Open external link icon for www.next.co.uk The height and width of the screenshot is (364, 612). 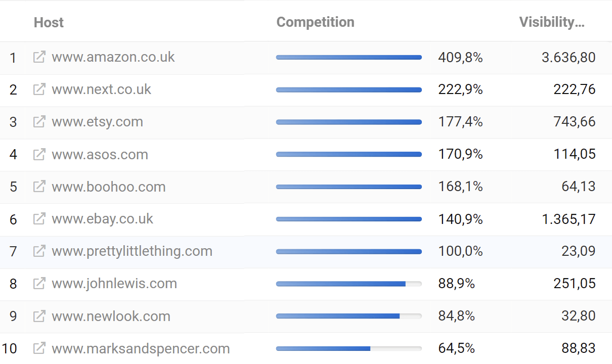coord(39,89)
